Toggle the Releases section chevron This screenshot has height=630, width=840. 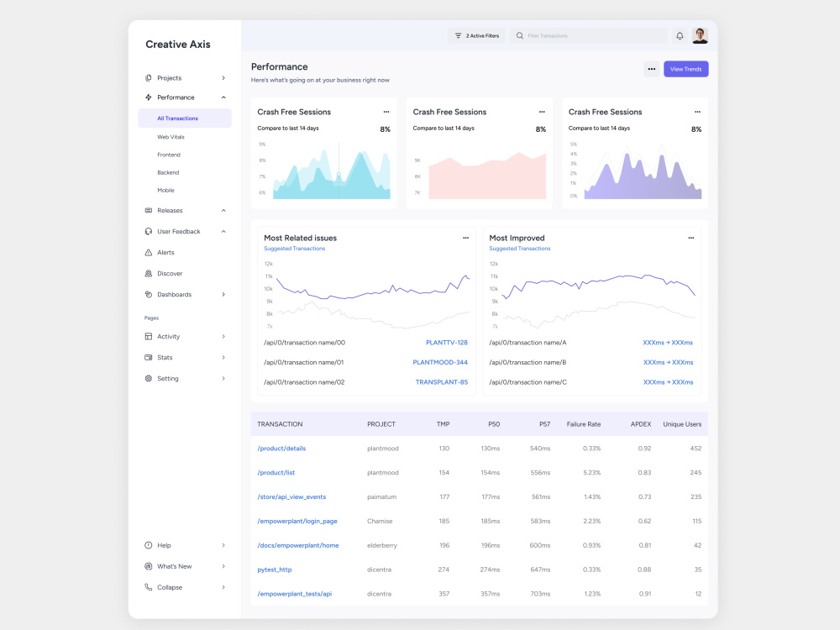(x=223, y=211)
